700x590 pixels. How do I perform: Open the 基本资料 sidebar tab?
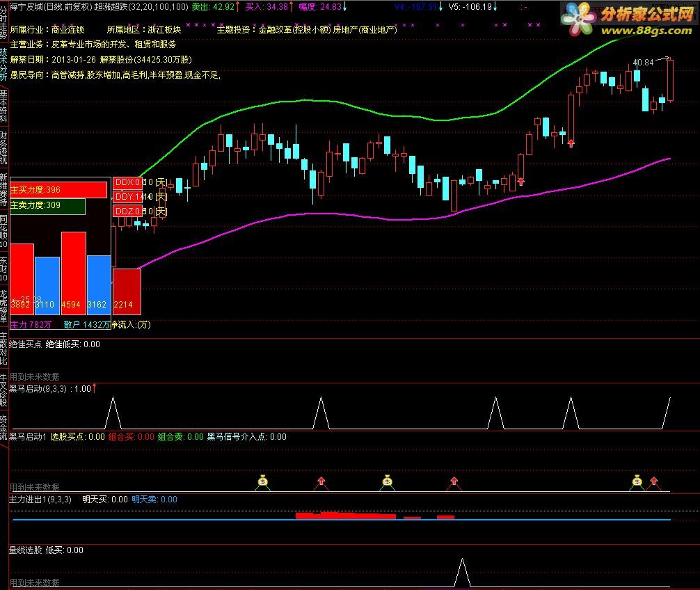(x=3, y=106)
